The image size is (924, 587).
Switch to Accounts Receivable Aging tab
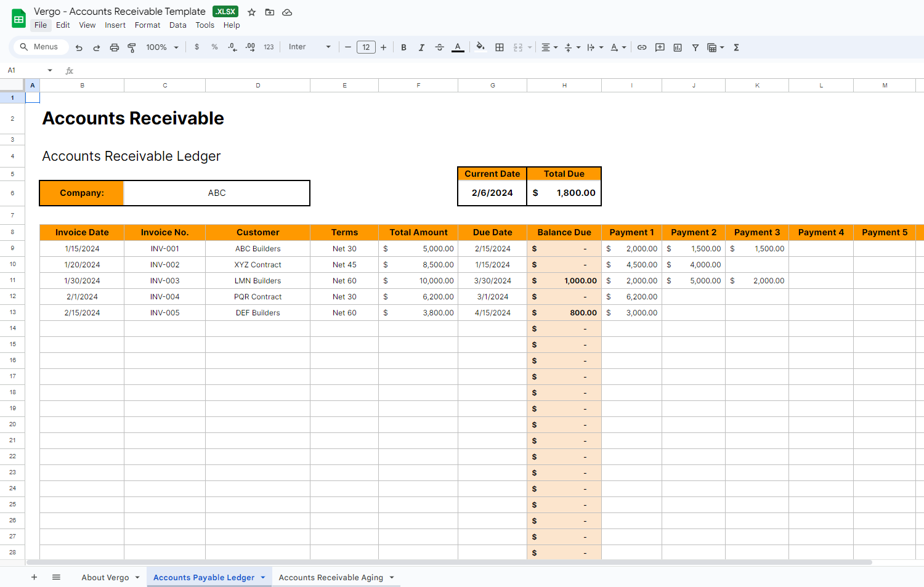coord(331,577)
